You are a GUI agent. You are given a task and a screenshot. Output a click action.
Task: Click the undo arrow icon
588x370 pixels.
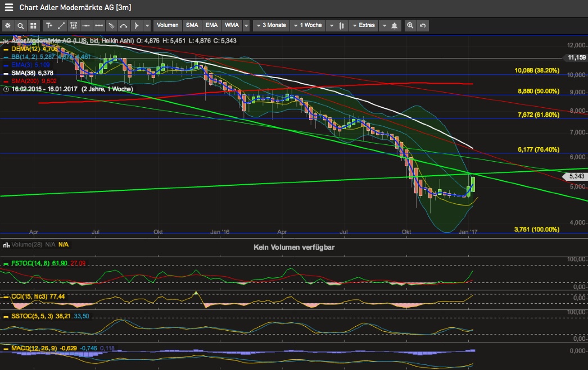423,25
